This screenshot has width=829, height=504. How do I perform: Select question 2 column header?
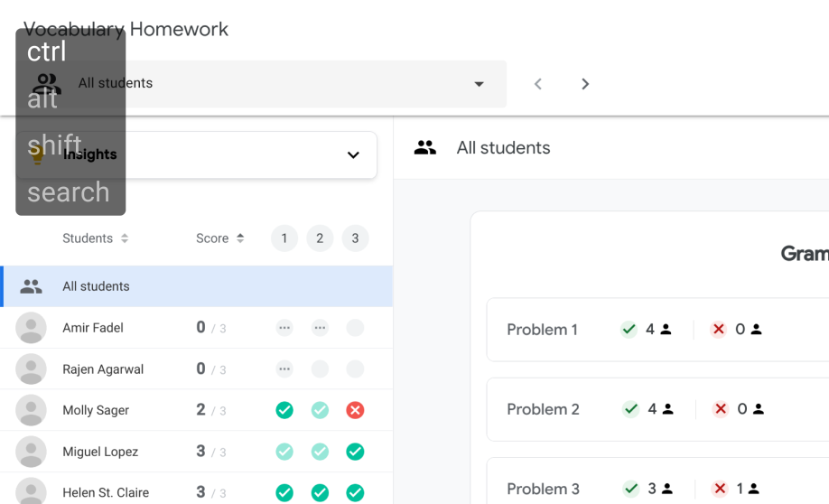tap(320, 238)
